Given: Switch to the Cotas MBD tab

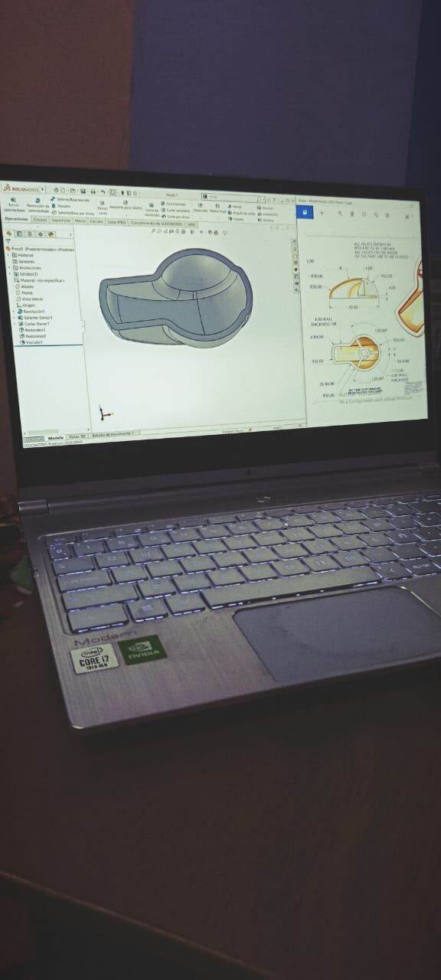Looking at the screenshot, I should (x=116, y=222).
